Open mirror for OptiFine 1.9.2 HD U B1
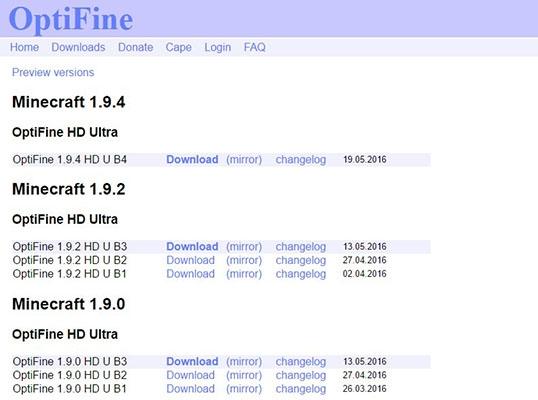The height and width of the screenshot is (400, 538). coord(244,274)
